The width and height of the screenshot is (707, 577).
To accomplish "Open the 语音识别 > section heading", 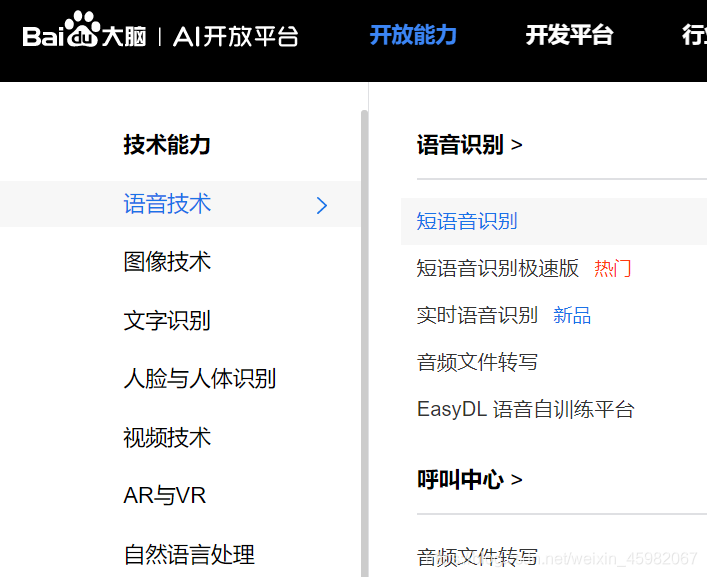I will pos(469,145).
